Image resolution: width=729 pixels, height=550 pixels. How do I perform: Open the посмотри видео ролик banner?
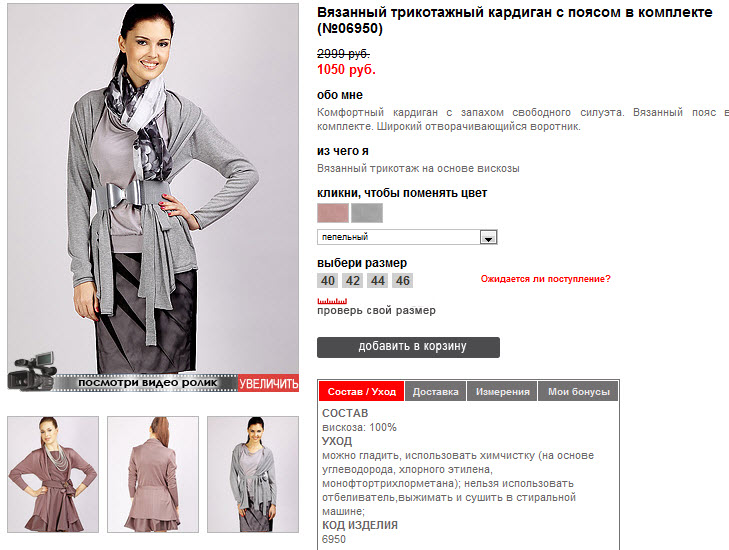pyautogui.click(x=147, y=383)
